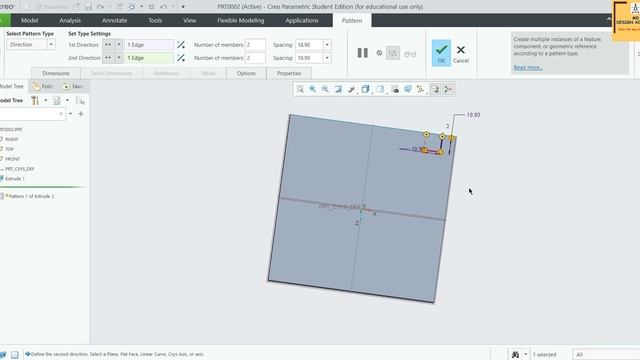Open 1st Direction type dropdown arrow
Viewport: 640px width, 360px height.
click(x=119, y=44)
